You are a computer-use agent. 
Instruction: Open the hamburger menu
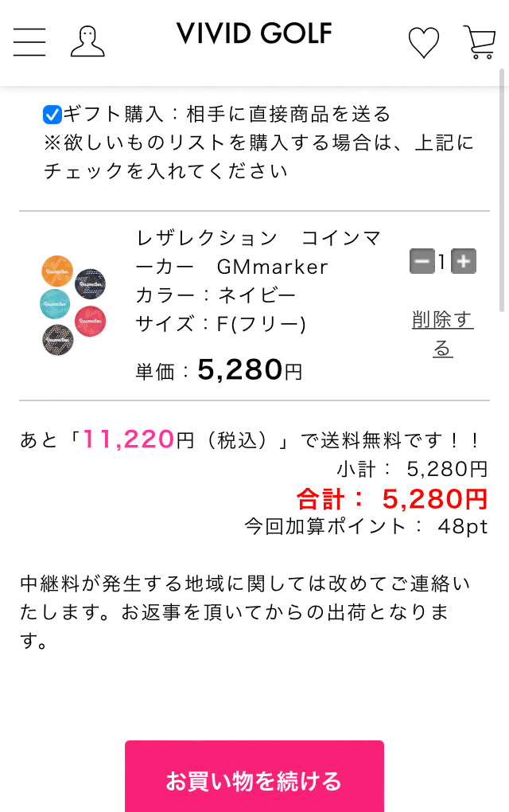click(29, 42)
